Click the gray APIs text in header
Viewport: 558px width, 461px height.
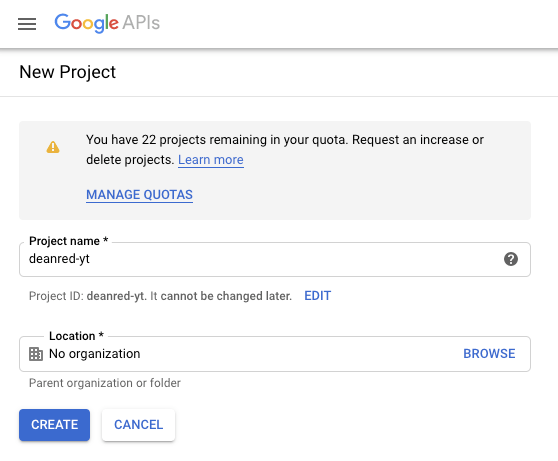click(x=141, y=23)
